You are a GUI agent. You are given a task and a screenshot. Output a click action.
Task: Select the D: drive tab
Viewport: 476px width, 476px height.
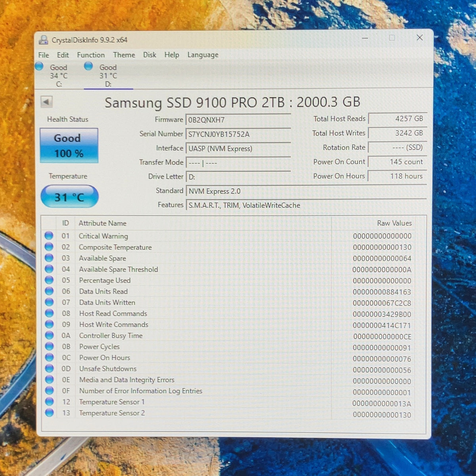coord(108,75)
